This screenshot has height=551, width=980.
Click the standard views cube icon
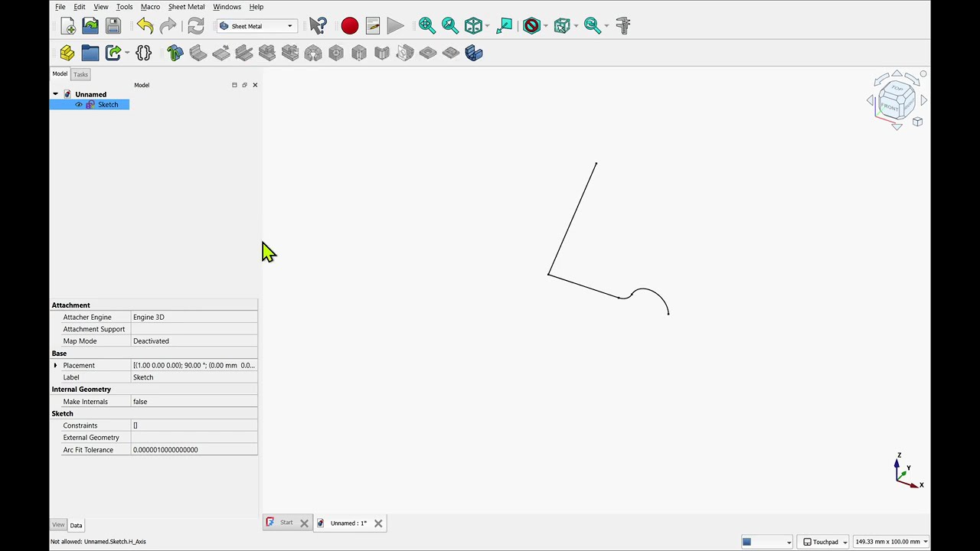coord(473,26)
